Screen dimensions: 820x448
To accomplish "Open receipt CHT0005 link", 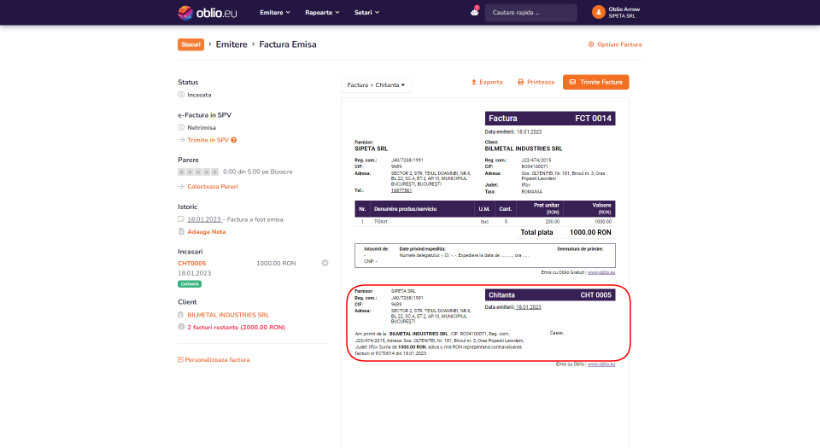I will point(192,263).
